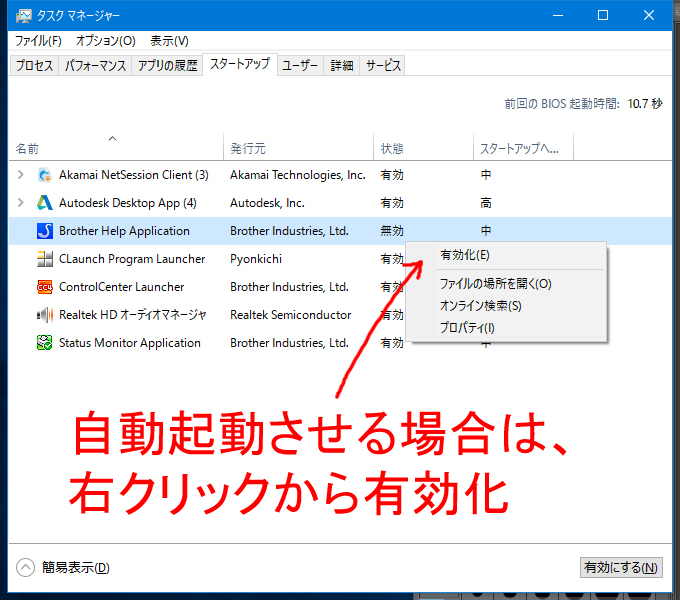Close the Task Manager window
This screenshot has width=680, height=600.
coord(649,16)
